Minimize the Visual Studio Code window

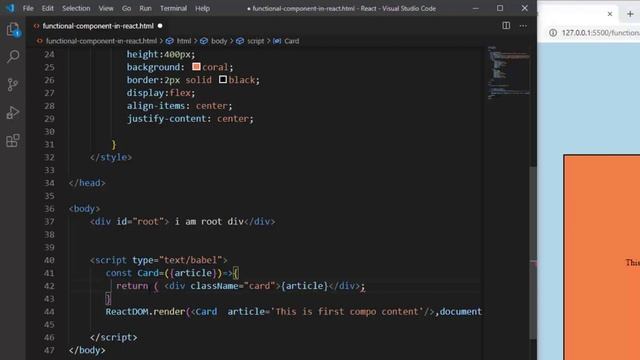click(476, 8)
